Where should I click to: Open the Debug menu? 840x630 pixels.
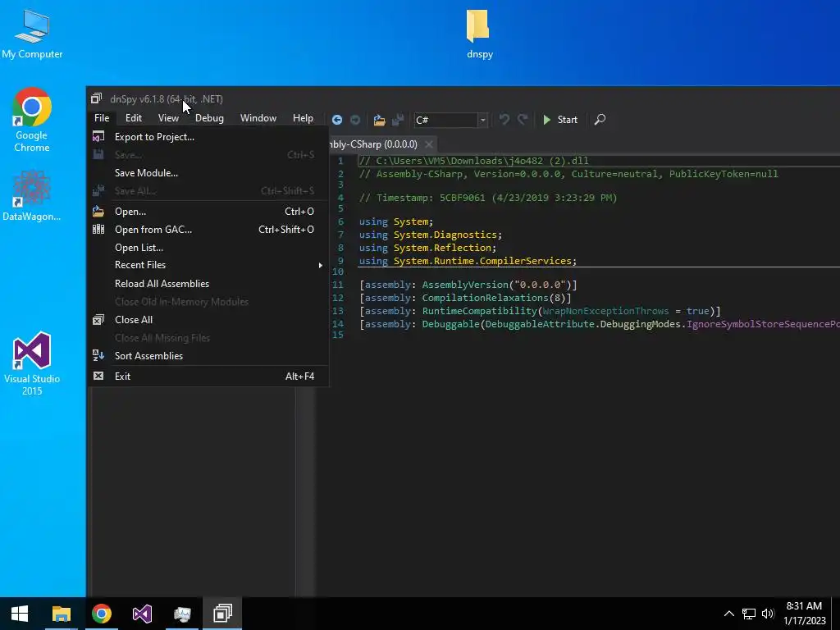(x=209, y=118)
